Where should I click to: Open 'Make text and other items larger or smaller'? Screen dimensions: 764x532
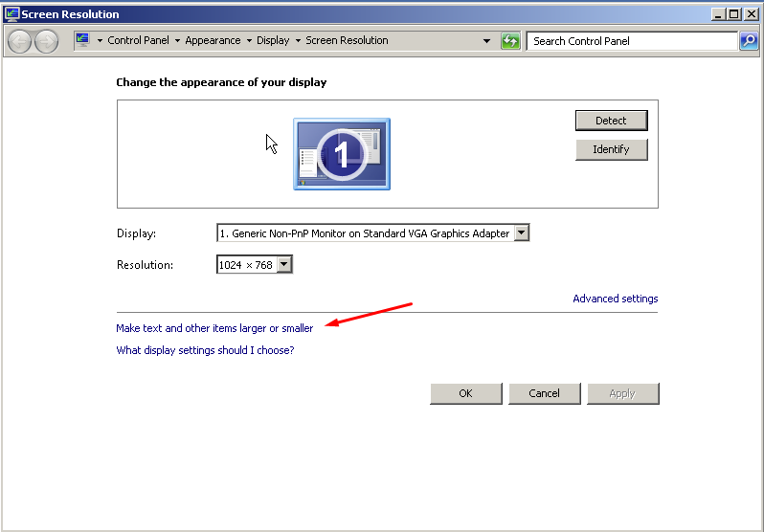point(214,328)
